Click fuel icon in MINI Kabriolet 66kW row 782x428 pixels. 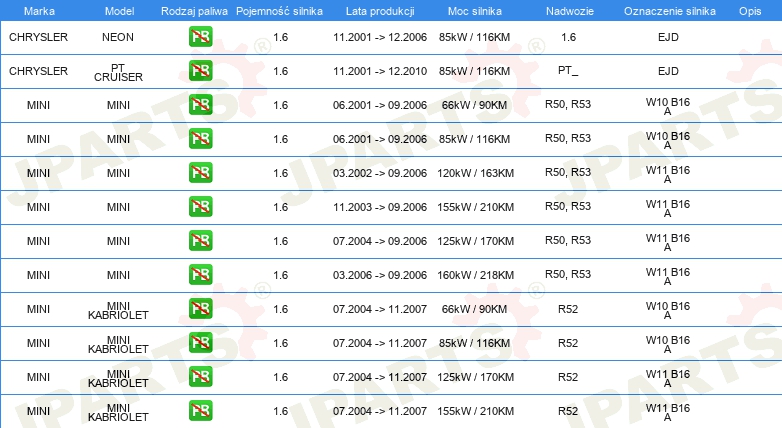pyautogui.click(x=200, y=309)
